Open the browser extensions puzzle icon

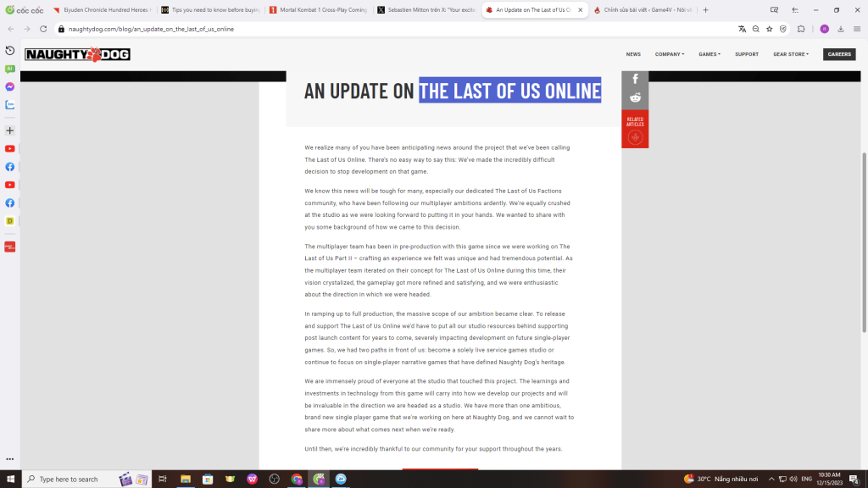click(800, 28)
